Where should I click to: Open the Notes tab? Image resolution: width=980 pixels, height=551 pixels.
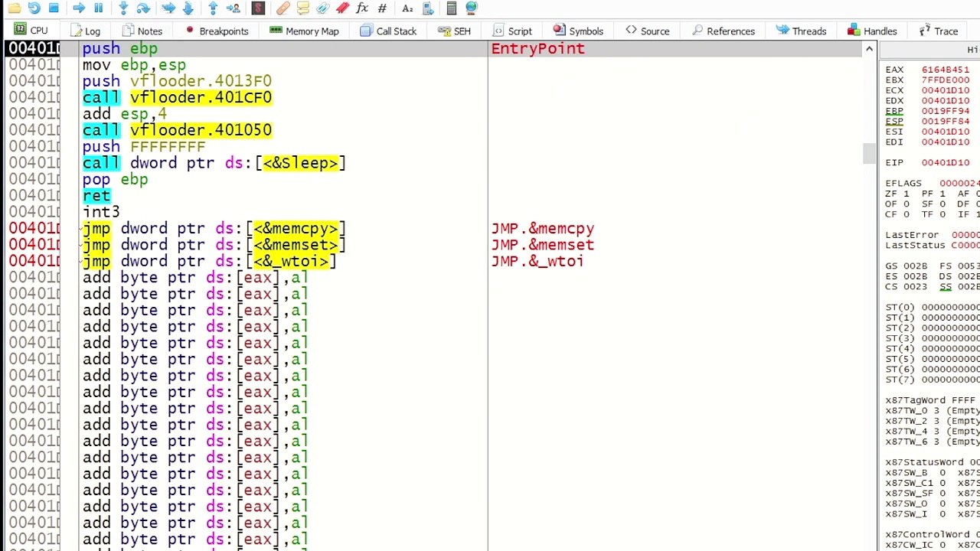(x=142, y=31)
